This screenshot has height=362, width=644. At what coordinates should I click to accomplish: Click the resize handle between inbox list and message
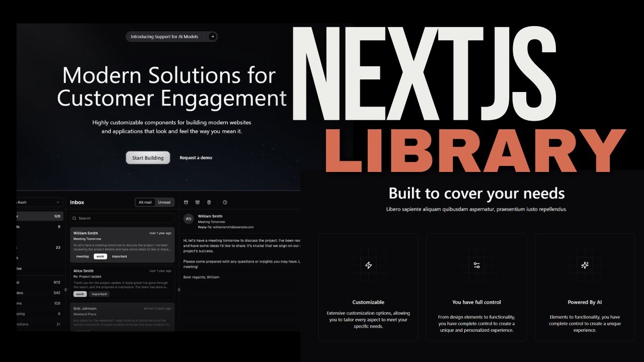click(179, 290)
